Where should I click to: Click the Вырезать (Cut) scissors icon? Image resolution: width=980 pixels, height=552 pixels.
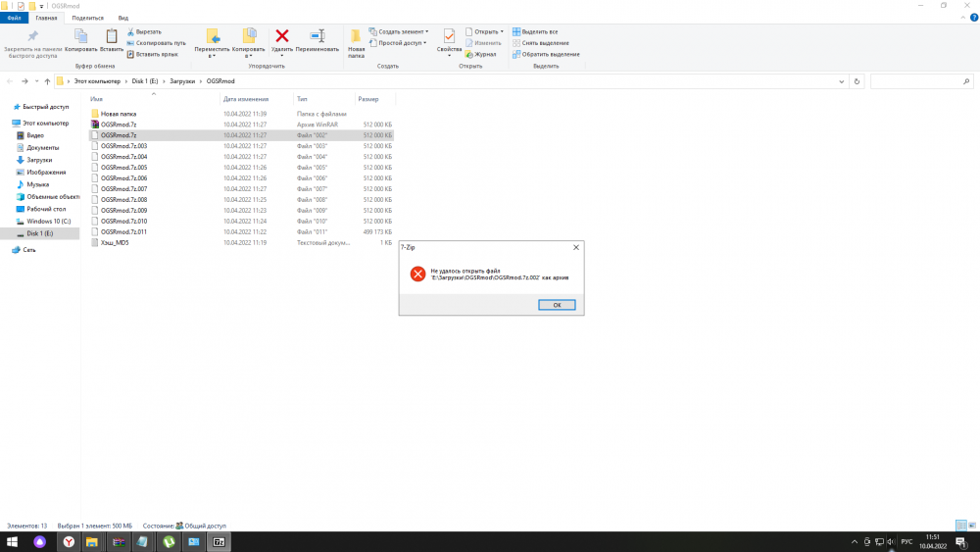pyautogui.click(x=130, y=32)
